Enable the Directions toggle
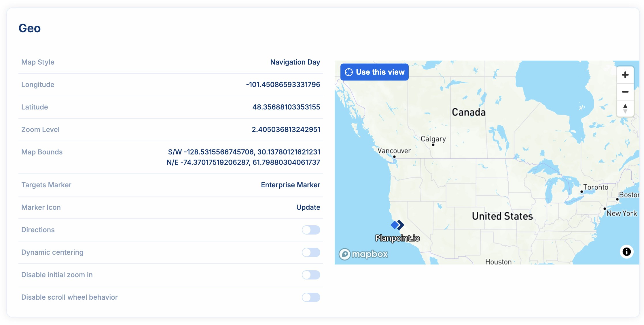The height and width of the screenshot is (325, 644). (x=311, y=230)
